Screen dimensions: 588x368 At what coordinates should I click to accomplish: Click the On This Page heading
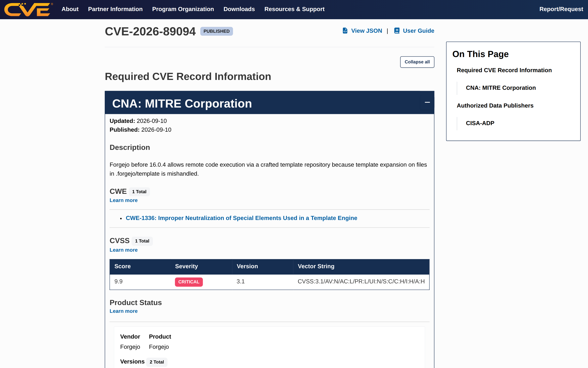point(480,54)
